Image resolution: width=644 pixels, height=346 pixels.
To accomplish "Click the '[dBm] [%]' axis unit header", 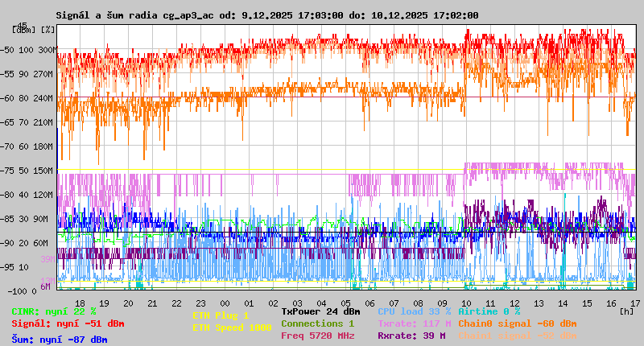I will (34, 30).
